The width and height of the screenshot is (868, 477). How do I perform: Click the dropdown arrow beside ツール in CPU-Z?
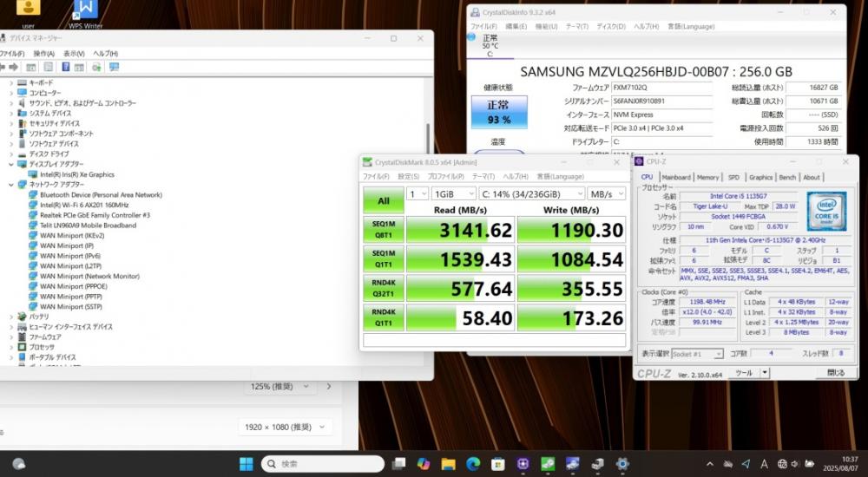point(765,373)
